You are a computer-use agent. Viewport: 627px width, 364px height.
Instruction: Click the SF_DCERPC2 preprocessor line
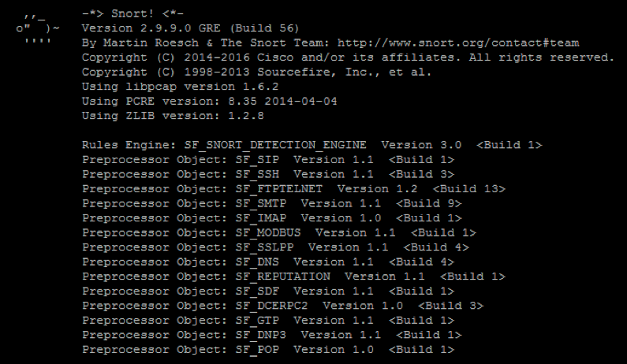(282, 306)
